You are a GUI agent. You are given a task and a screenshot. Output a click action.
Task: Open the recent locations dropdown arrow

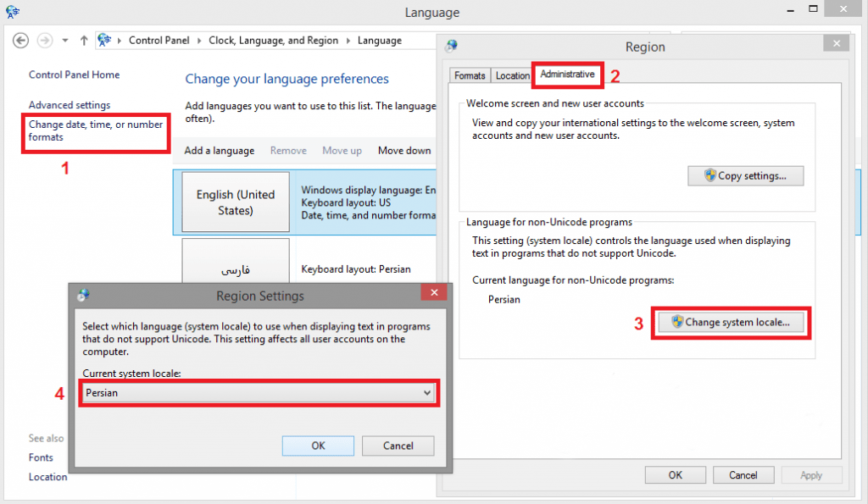65,41
